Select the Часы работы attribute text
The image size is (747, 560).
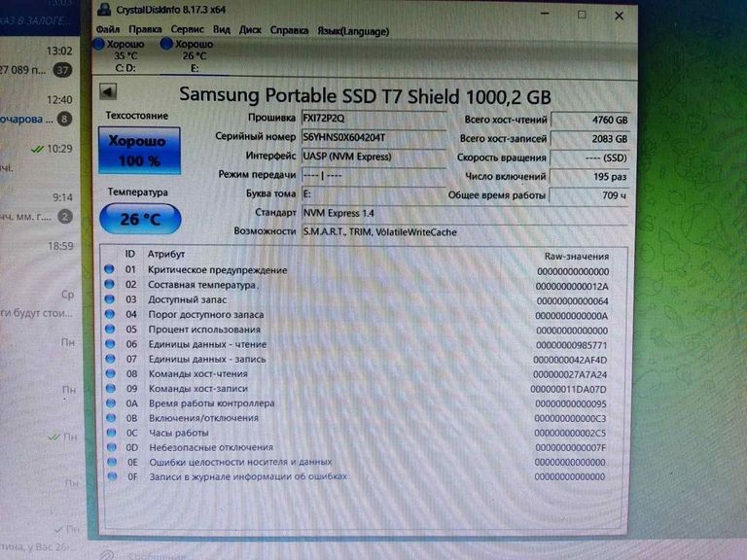click(179, 433)
